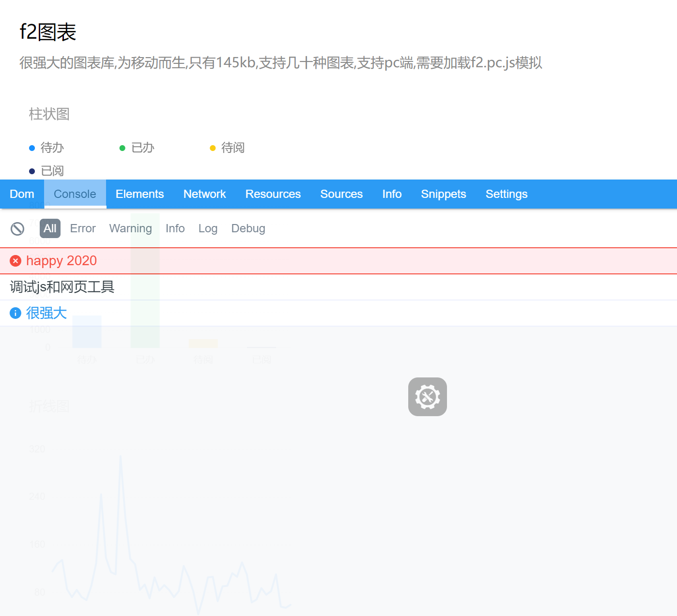This screenshot has width=677, height=616.
Task: Toggle the 已办 series via its legend dot
Action: pyautogui.click(x=123, y=148)
